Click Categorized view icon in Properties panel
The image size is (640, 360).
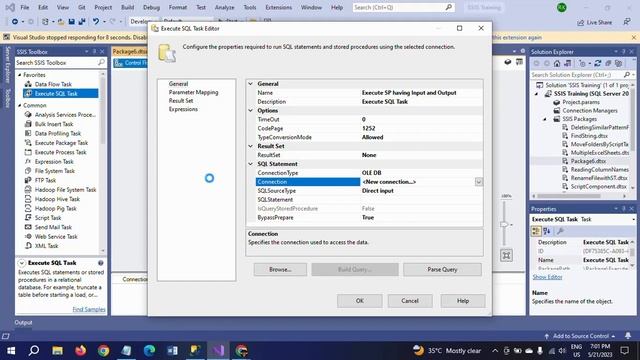536,231
